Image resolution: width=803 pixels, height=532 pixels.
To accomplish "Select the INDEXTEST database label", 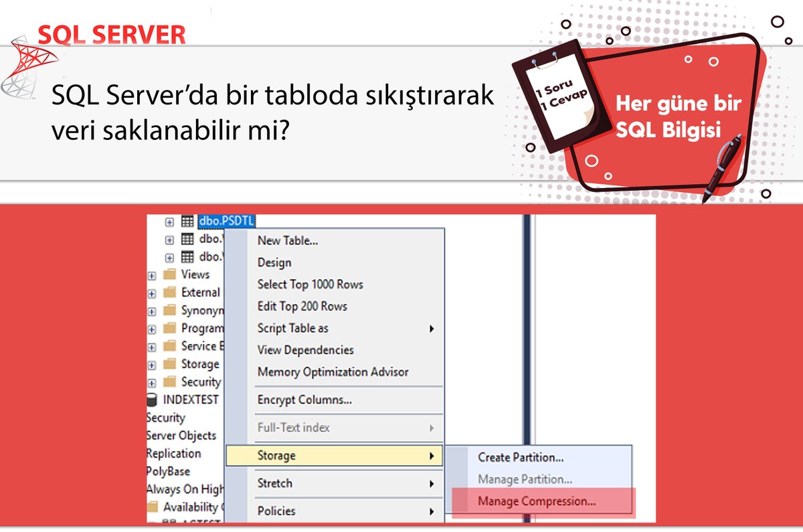I will 191,400.
